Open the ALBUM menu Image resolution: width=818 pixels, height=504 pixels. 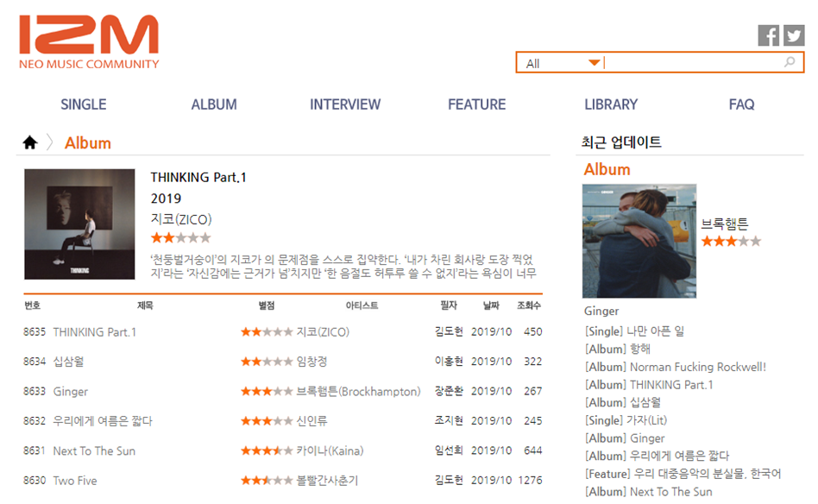click(214, 104)
